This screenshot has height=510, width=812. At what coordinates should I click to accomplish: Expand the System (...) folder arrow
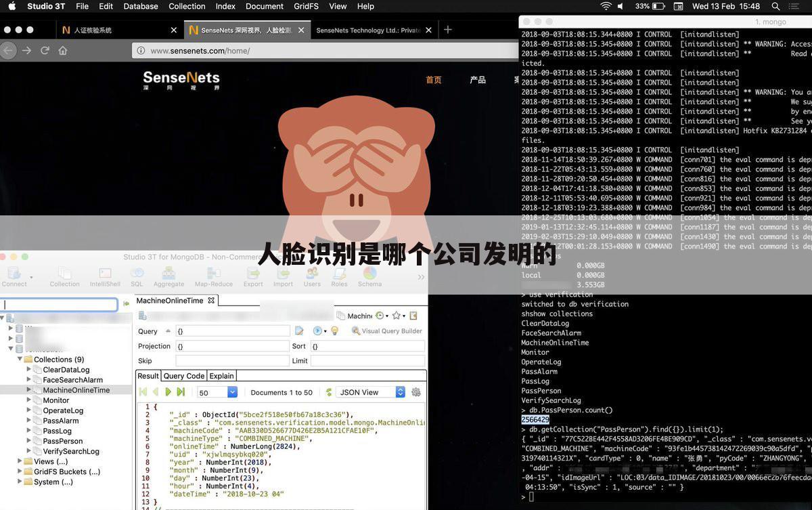pyautogui.click(x=20, y=482)
